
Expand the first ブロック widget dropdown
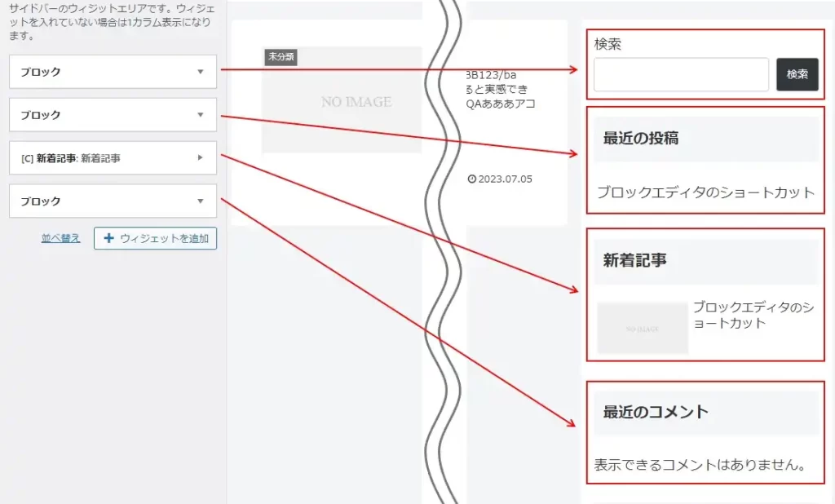[112, 72]
